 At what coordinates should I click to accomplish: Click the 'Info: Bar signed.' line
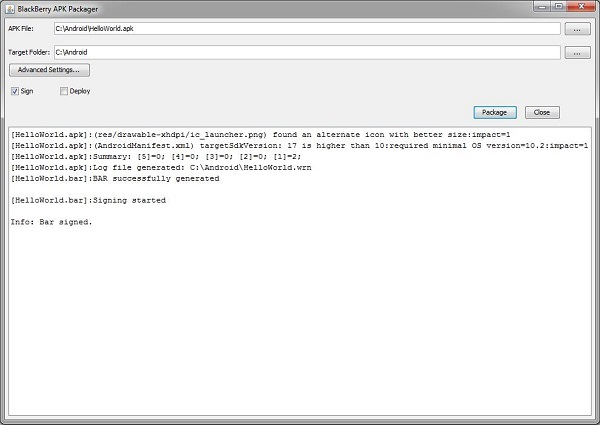(x=51, y=222)
